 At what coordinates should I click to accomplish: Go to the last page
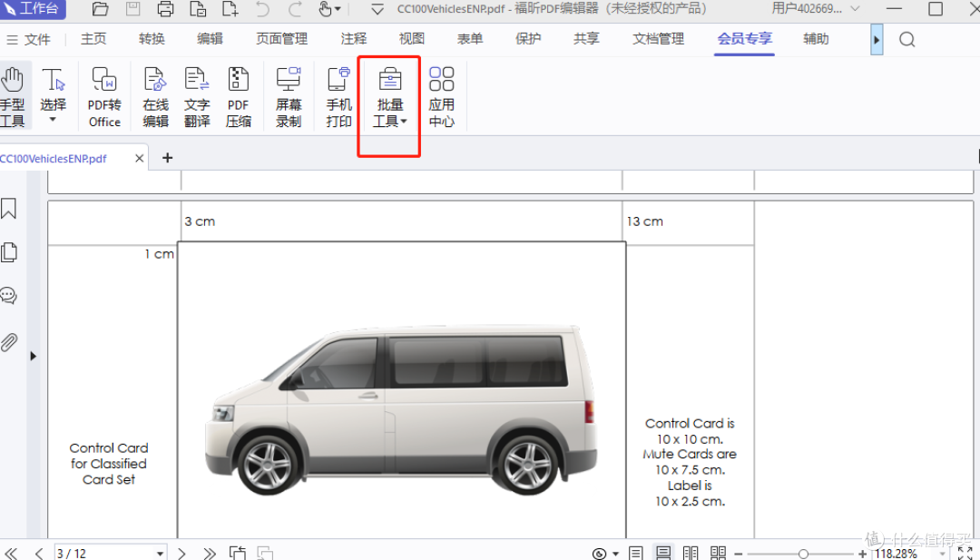coord(210,553)
